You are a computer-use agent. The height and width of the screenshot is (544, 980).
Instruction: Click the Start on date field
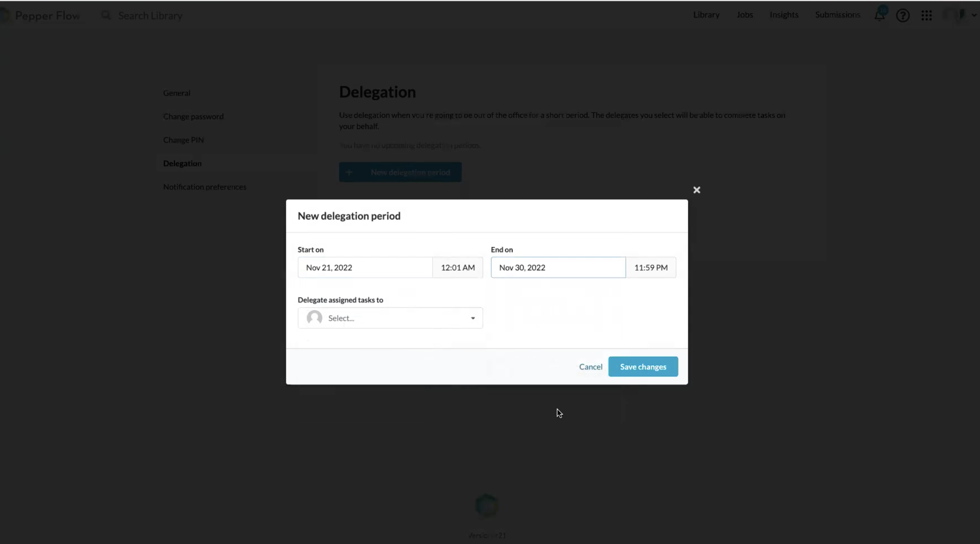tap(365, 268)
